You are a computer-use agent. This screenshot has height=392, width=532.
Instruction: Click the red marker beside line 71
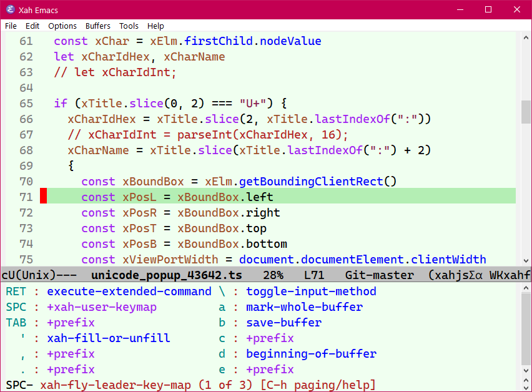(x=44, y=197)
